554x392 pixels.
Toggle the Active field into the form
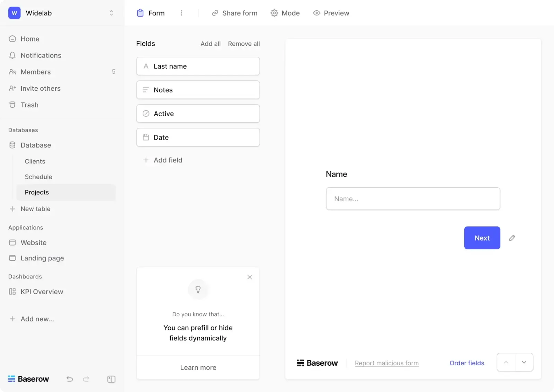tap(198, 113)
